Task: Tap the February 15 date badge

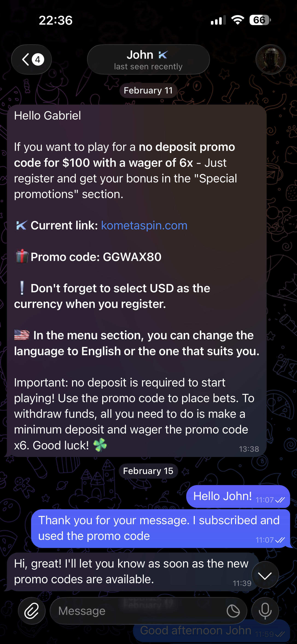Action: [148, 471]
